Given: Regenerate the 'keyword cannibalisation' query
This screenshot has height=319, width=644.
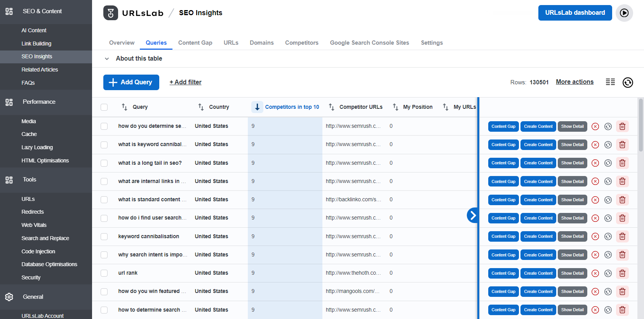Looking at the screenshot, I should (x=608, y=236).
